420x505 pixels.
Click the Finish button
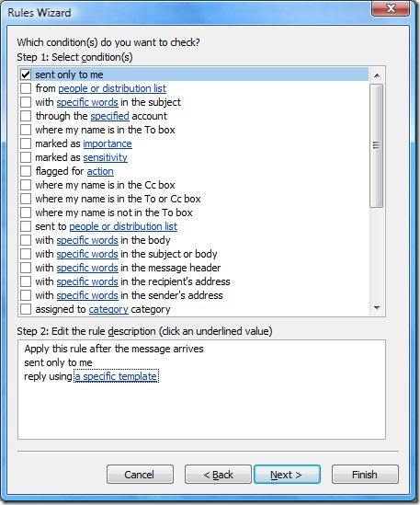(x=365, y=475)
